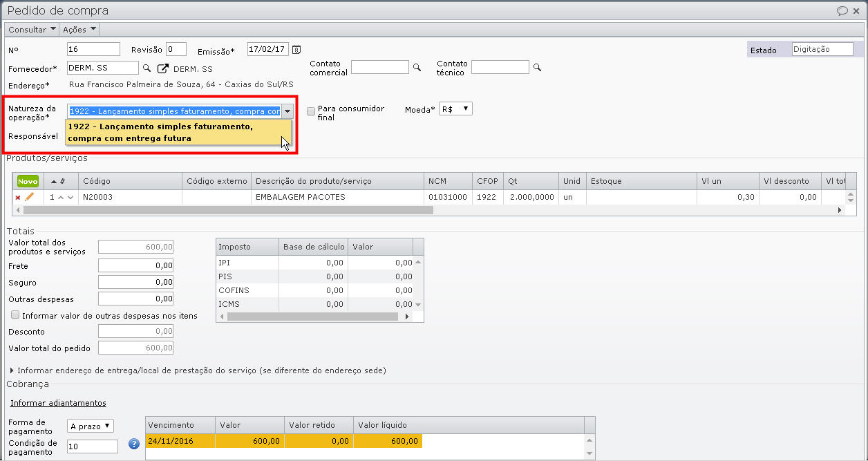868x461 pixels.
Task: Click the Condição de pagamento field
Action: coord(93,446)
